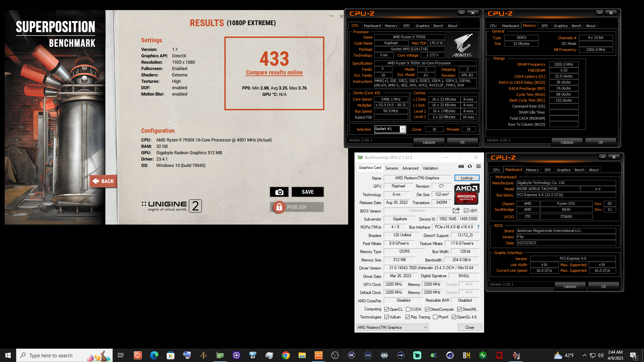Click the Superposition taskbar icon
This screenshot has height=362, width=644.
pos(516,355)
